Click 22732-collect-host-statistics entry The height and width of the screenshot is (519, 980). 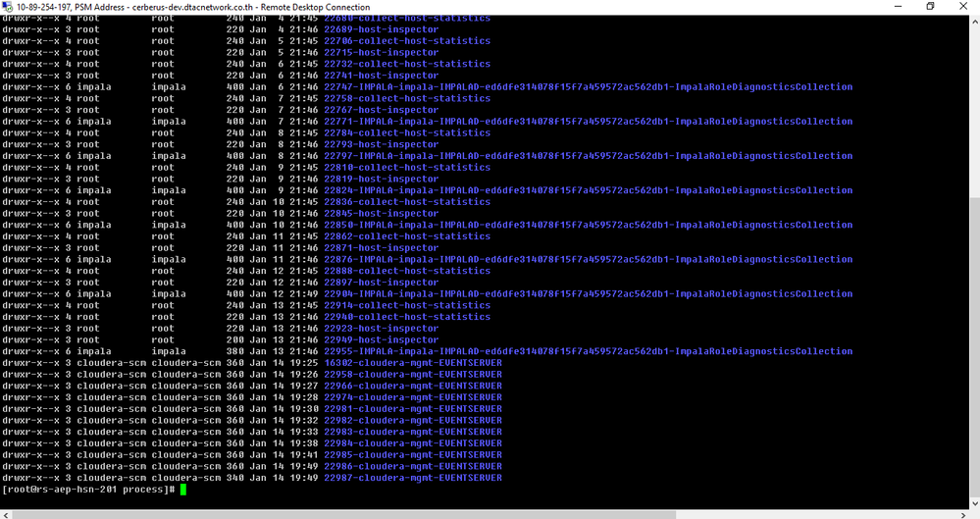[x=407, y=64]
